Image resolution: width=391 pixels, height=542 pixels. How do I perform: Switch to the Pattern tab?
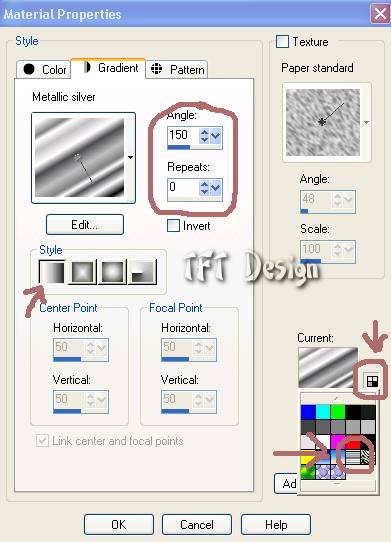[x=177, y=69]
